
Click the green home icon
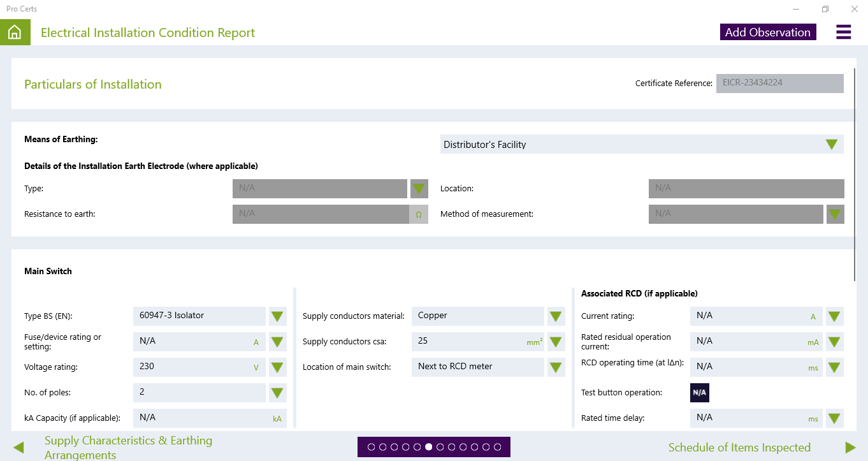click(x=15, y=33)
